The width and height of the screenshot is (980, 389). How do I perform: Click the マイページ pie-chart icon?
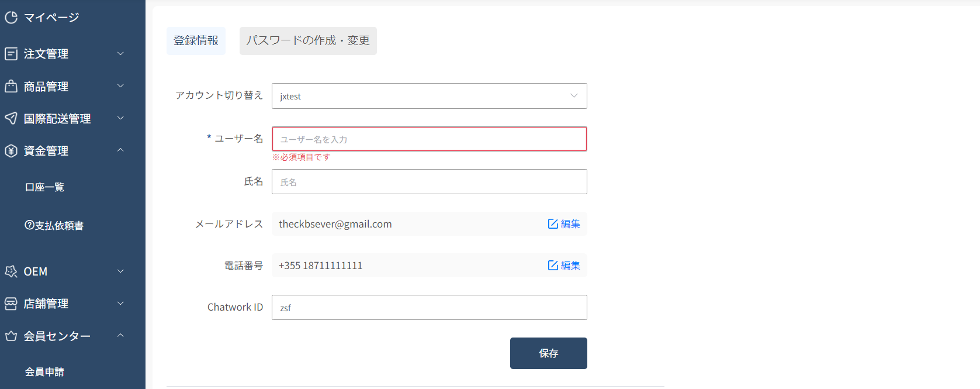11,18
